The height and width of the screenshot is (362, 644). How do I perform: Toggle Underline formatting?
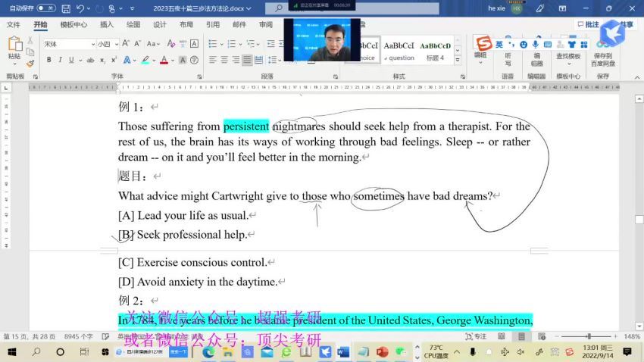(x=72, y=60)
